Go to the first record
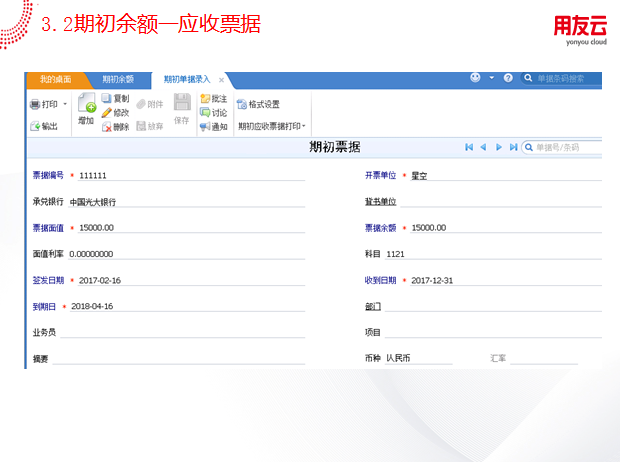 coord(469,147)
